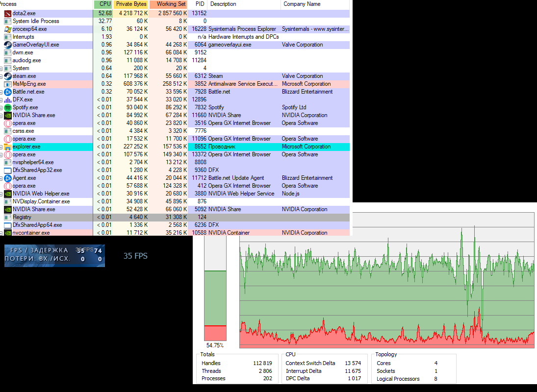This screenshot has width=537, height=392.
Task: Collapse the explorer.exe process tree
Action: click(1, 147)
